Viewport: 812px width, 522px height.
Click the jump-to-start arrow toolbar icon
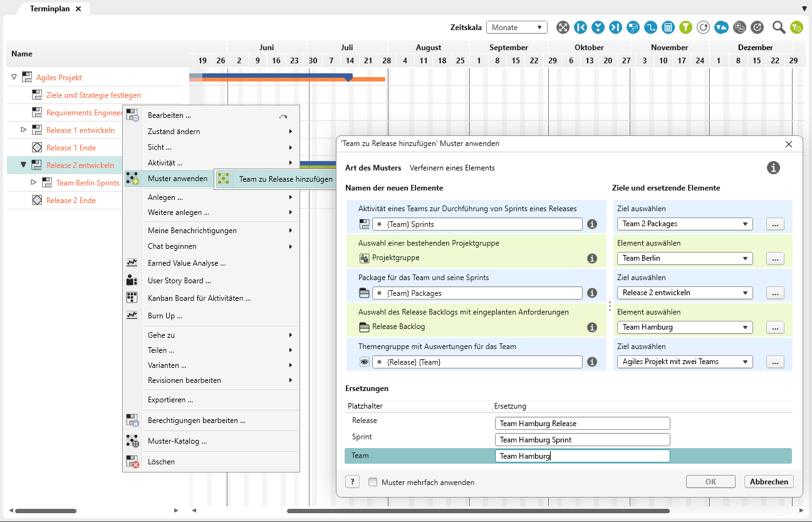click(580, 27)
